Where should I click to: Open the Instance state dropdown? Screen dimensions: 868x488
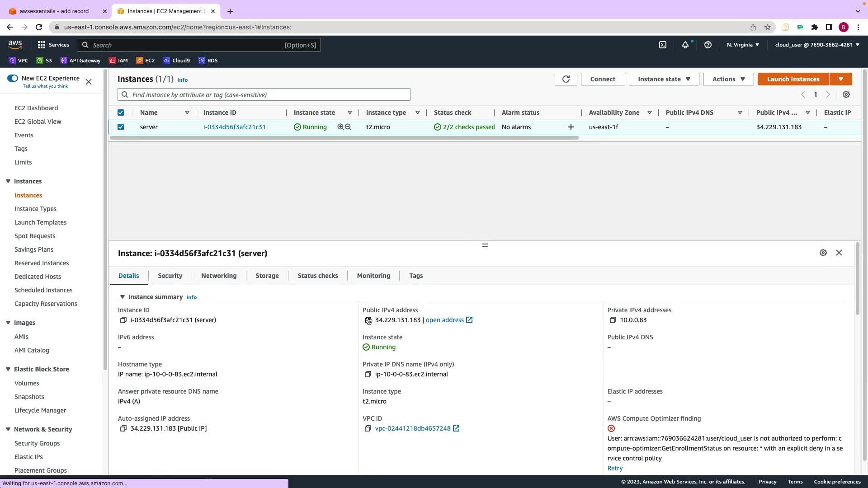(x=664, y=79)
